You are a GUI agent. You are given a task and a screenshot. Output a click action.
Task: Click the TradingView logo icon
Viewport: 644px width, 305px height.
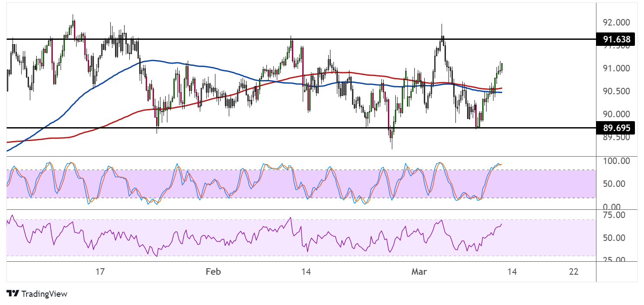[13, 294]
